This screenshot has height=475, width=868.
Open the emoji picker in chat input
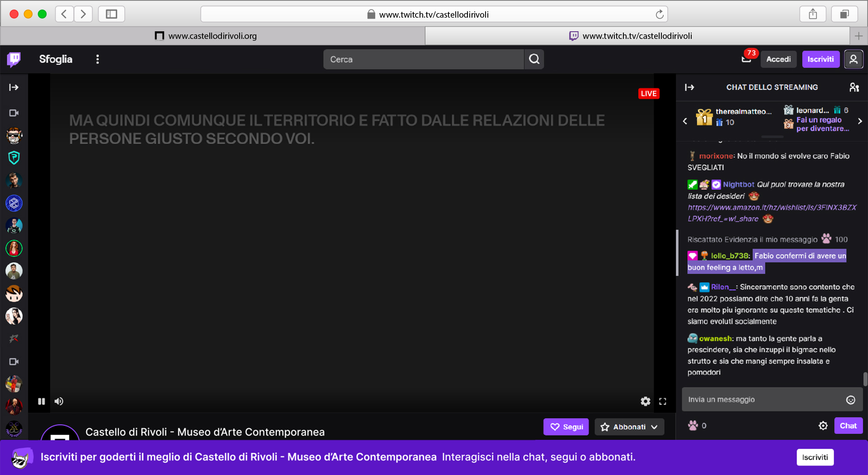point(850,399)
